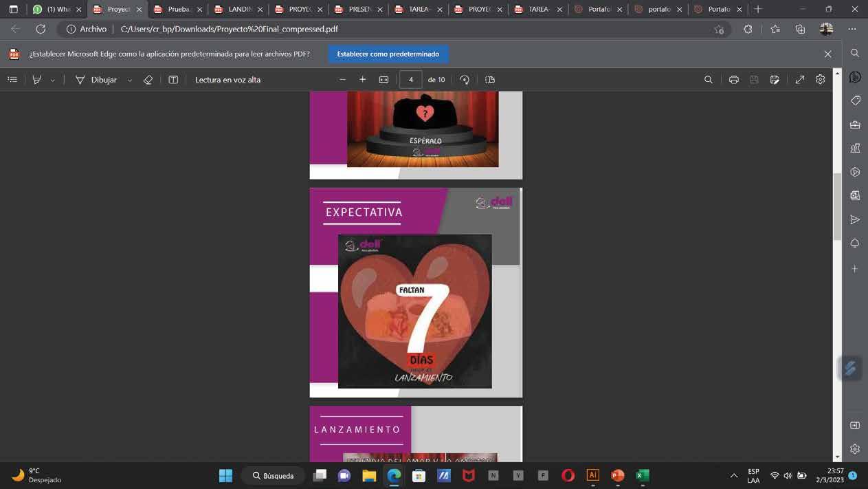Open the tab actions menu
Screen dimensions: 868x489
13,10
